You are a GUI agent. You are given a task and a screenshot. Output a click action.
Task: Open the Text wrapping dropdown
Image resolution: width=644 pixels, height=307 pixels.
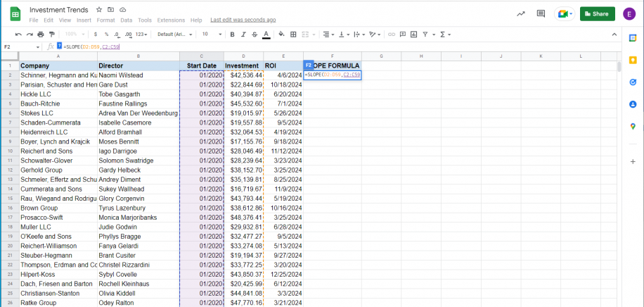coord(359,35)
